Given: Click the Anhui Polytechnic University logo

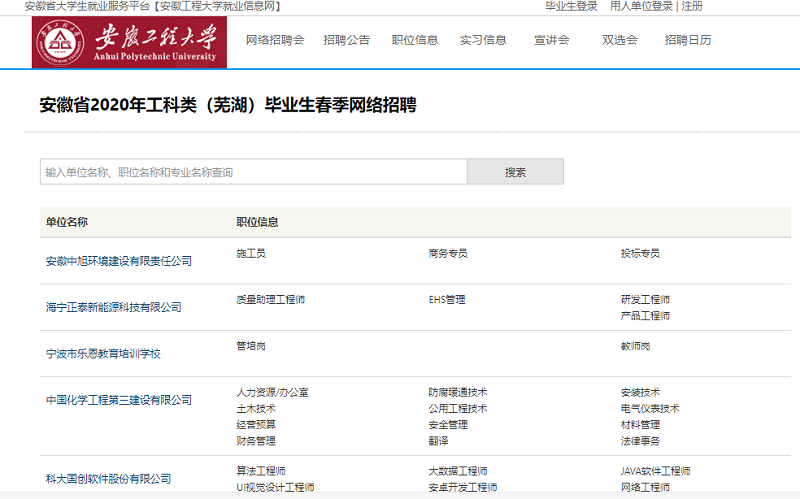Looking at the screenshot, I should (129, 41).
